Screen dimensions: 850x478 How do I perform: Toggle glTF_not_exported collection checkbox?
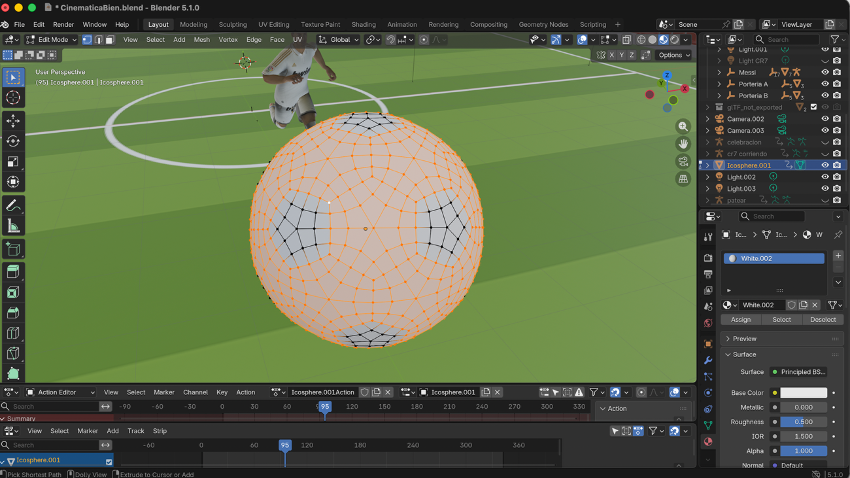(813, 107)
